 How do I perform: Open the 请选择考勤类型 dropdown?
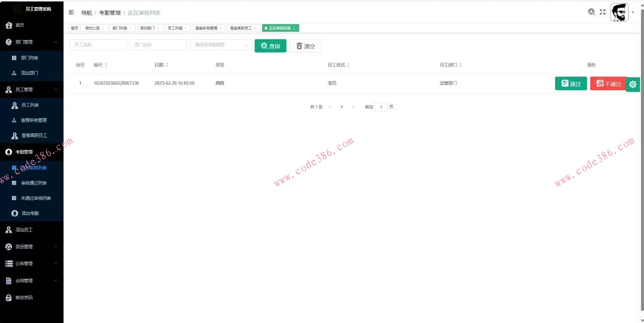220,45
